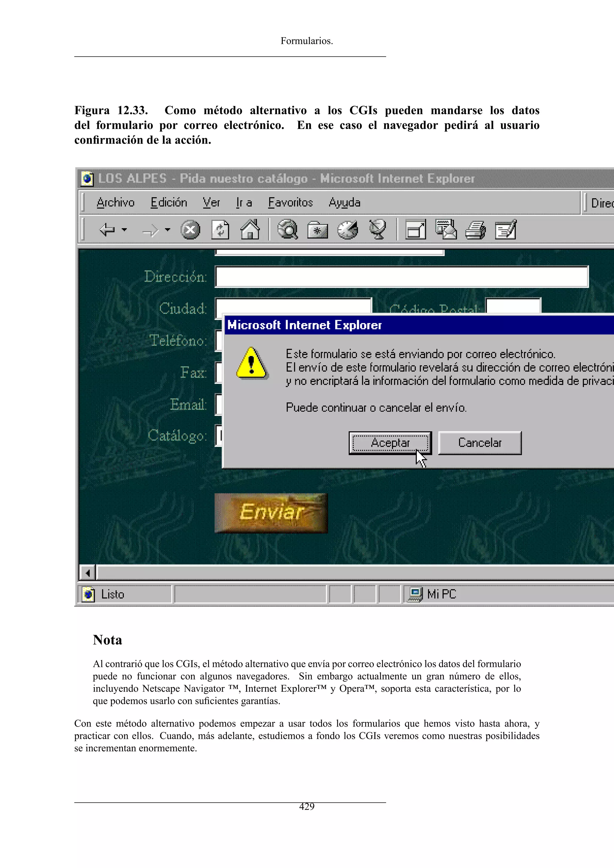
Task: Open the Search globe magnifier icon
Action: tap(288, 230)
